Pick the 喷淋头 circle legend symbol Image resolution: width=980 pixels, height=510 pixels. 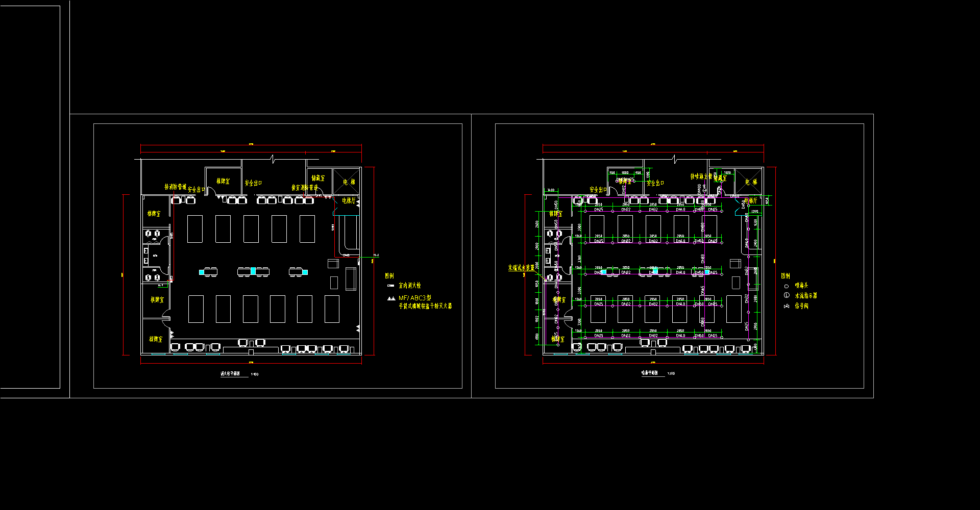point(787,286)
